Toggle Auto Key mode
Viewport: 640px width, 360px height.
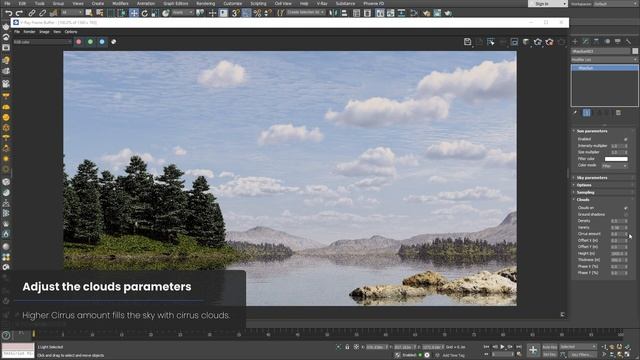click(549, 347)
